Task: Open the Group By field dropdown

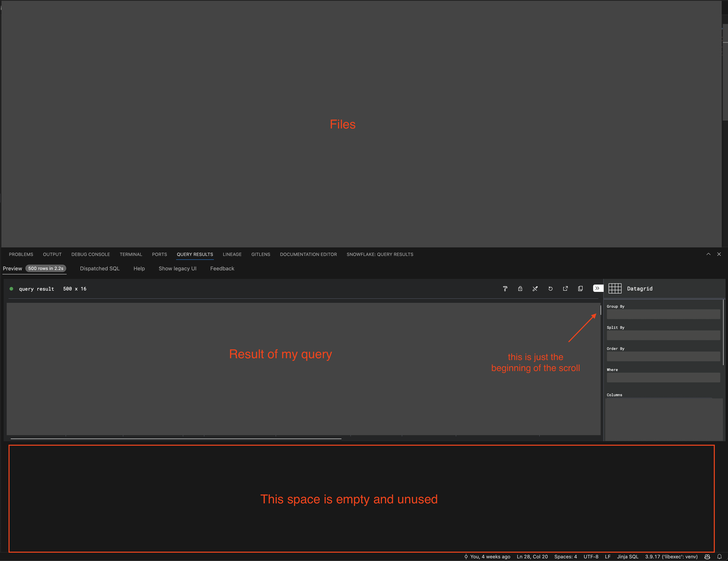Action: (663, 314)
